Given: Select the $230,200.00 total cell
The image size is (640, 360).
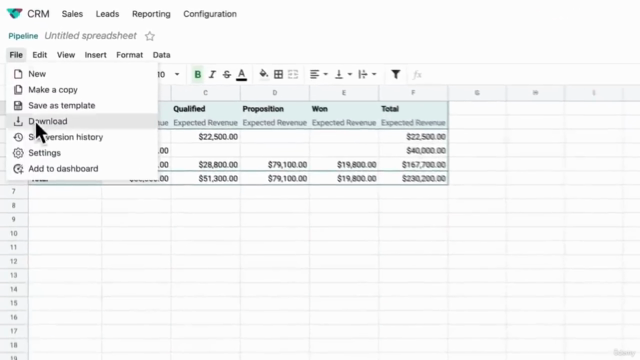Looking at the screenshot, I should pyautogui.click(x=413, y=178).
